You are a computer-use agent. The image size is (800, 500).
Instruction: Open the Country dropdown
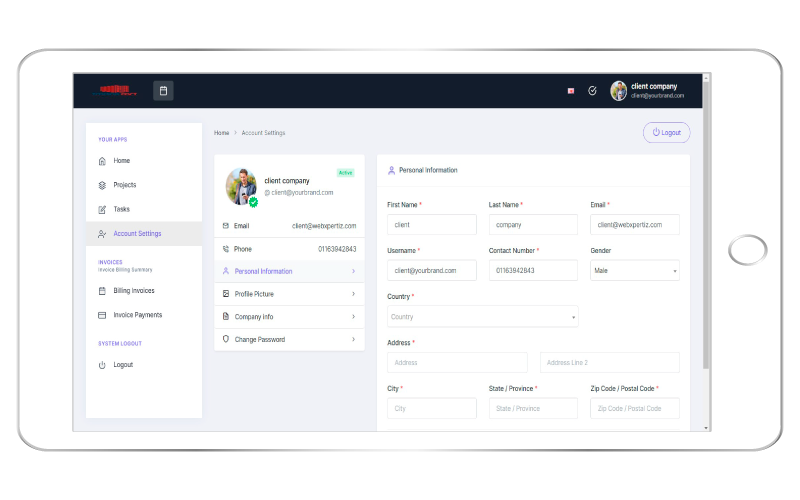coord(482,317)
